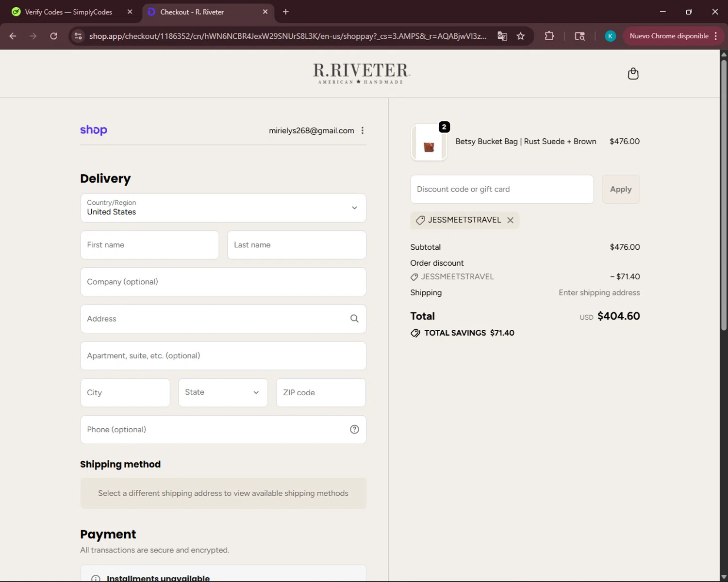Click Nuevo Chrome disponible update button
The width and height of the screenshot is (728, 582).
point(669,36)
